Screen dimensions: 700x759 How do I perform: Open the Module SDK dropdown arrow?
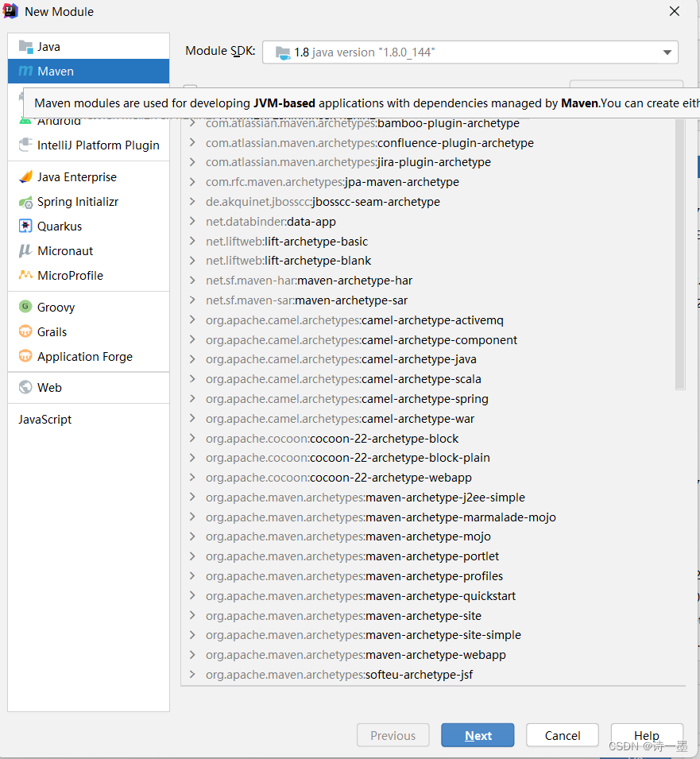pyautogui.click(x=667, y=52)
